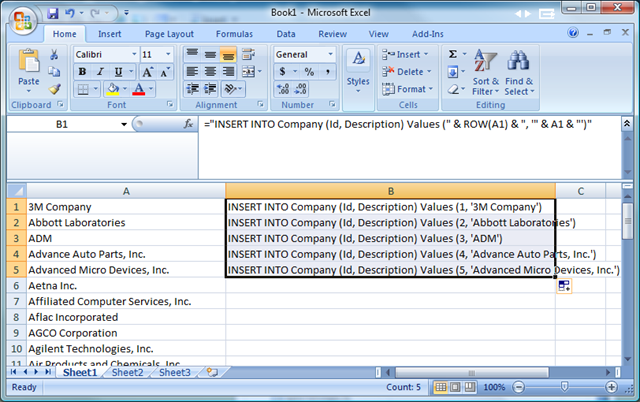Undo the last action

click(70, 13)
